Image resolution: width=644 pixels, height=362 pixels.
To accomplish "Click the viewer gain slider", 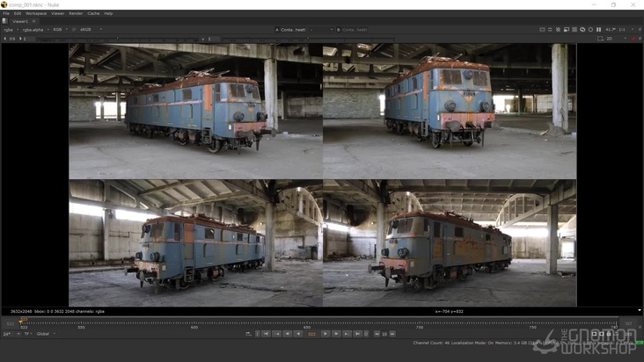I will pyautogui.click(x=117, y=39).
